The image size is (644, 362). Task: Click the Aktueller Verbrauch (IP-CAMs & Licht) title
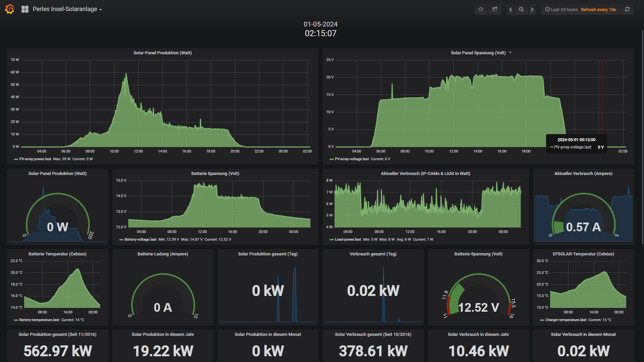(425, 173)
